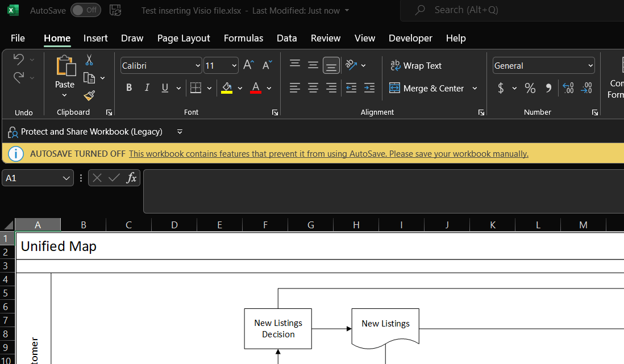Open Font dialog launcher
Screen dimensions: 624x364
tap(275, 112)
